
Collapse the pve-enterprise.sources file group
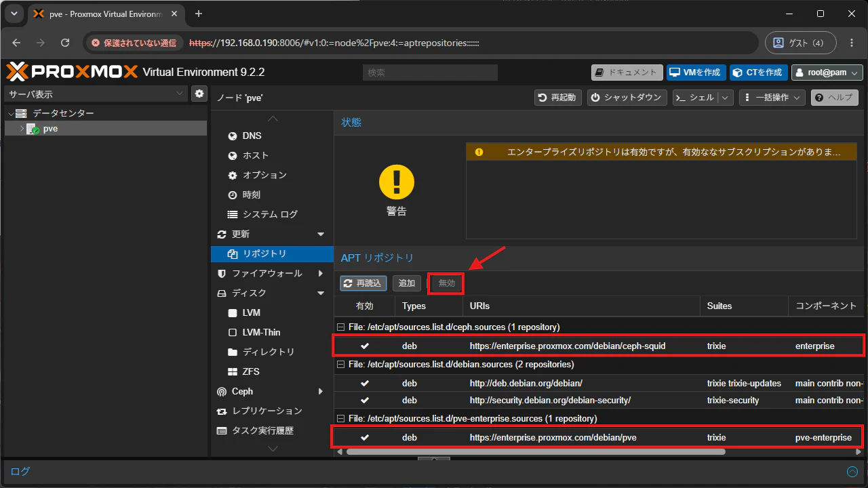[x=341, y=418]
